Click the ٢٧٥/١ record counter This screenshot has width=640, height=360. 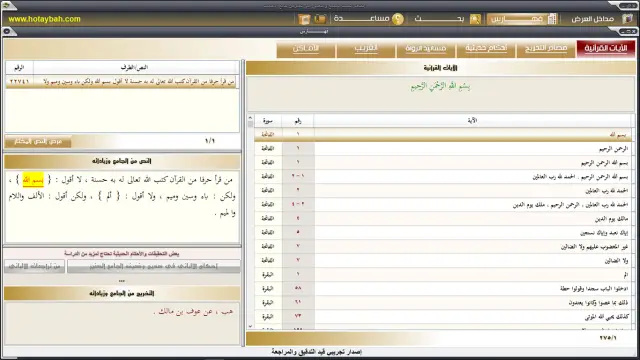point(608,338)
